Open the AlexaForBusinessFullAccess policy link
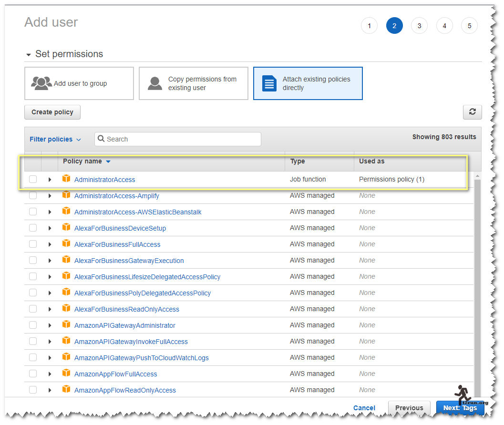The width and height of the screenshot is (504, 425). [x=117, y=244]
